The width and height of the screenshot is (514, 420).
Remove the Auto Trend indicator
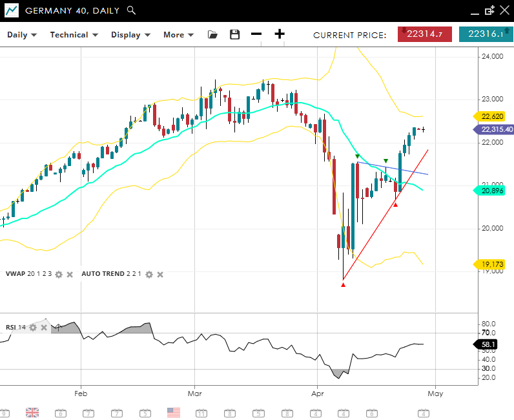pos(160,275)
